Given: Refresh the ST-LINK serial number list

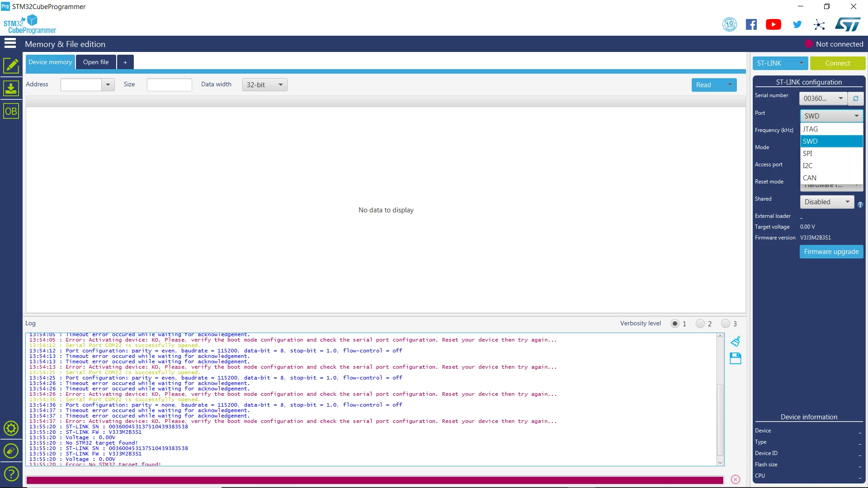Looking at the screenshot, I should pyautogui.click(x=856, y=99).
